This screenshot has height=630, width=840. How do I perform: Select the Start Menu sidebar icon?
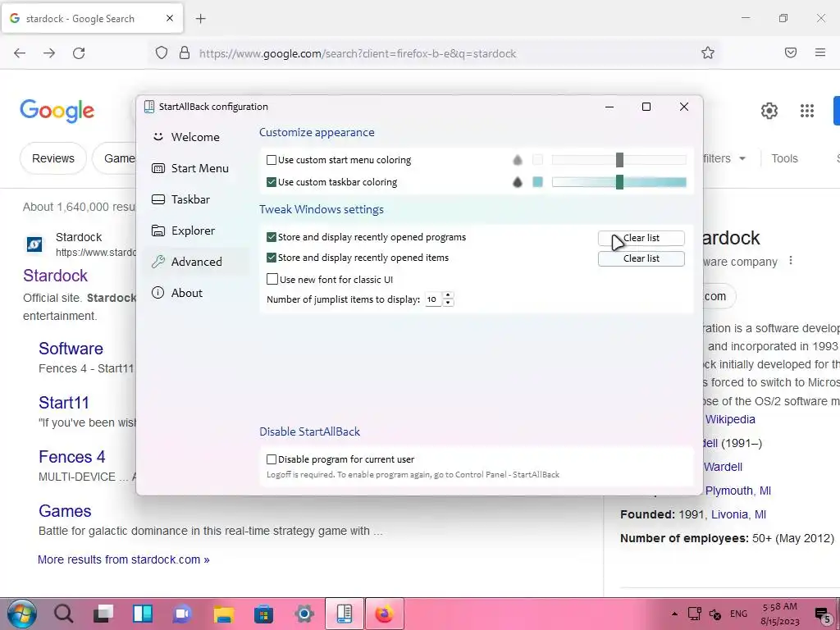(158, 168)
